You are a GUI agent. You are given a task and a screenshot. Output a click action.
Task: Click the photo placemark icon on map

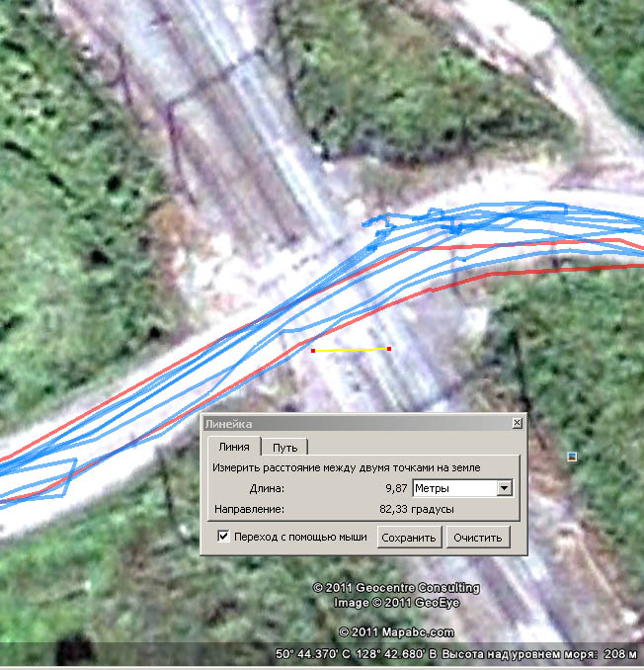pos(572,457)
